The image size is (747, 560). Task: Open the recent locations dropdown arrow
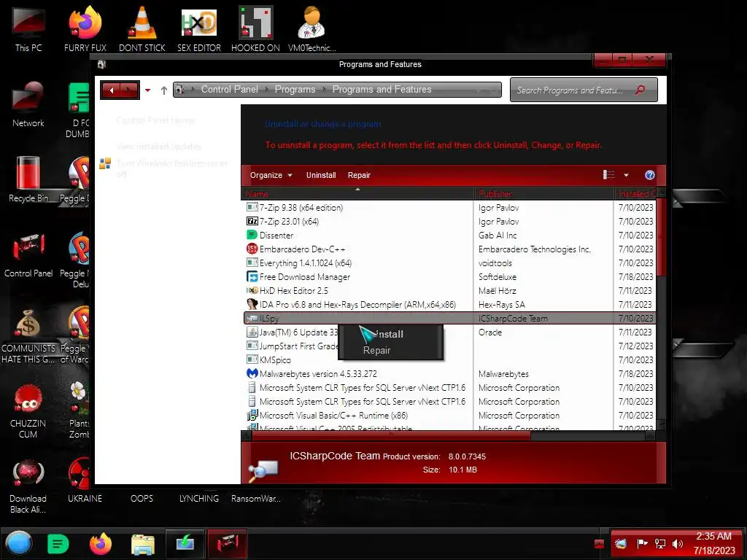pyautogui.click(x=147, y=90)
